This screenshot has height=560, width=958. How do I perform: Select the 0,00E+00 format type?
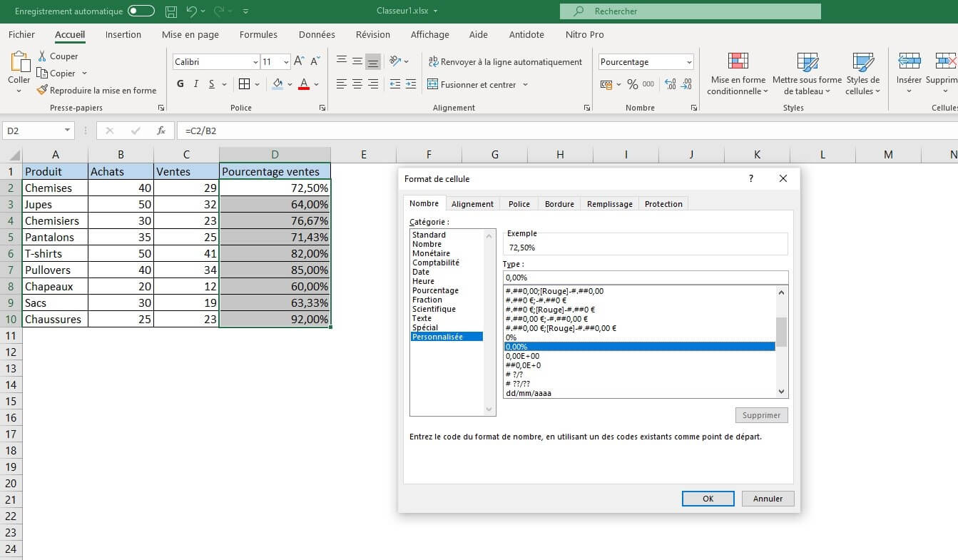522,356
